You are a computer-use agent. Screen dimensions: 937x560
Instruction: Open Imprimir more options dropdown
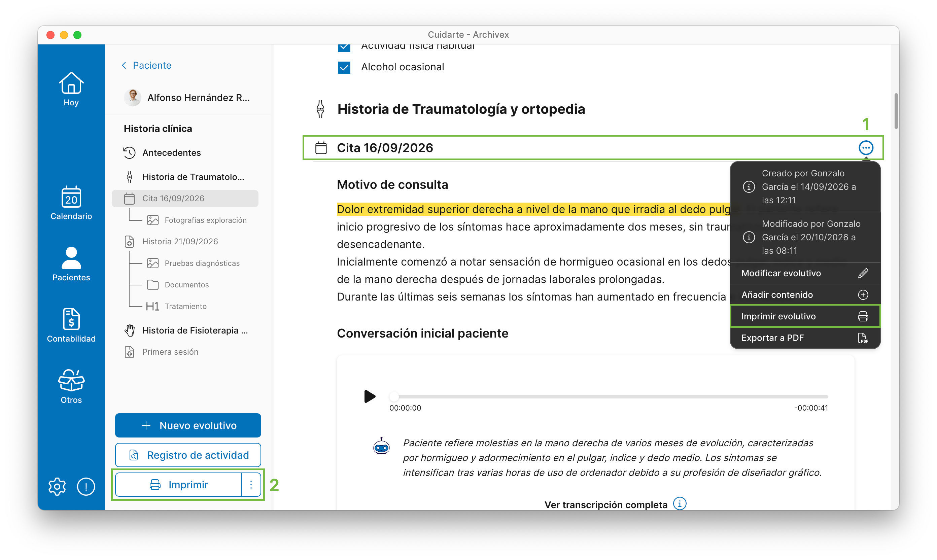(251, 485)
